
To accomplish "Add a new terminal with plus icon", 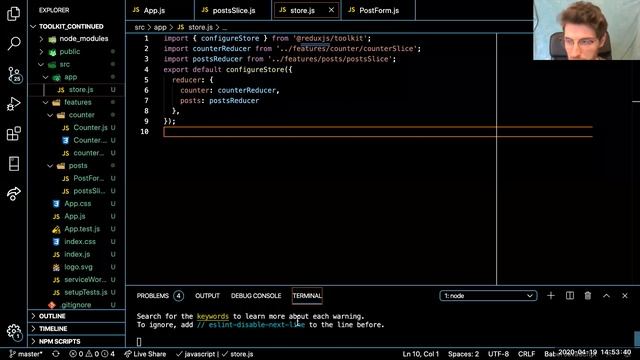I will (551, 296).
